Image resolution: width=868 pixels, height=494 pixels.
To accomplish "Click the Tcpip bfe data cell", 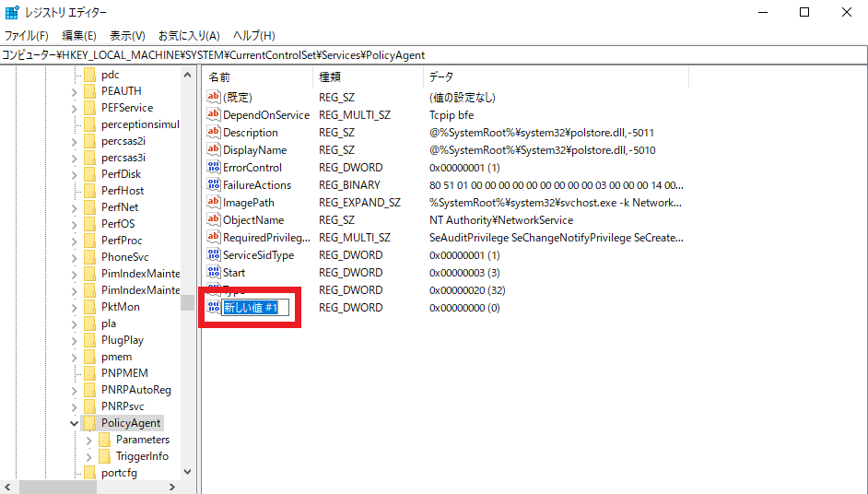I will click(452, 114).
